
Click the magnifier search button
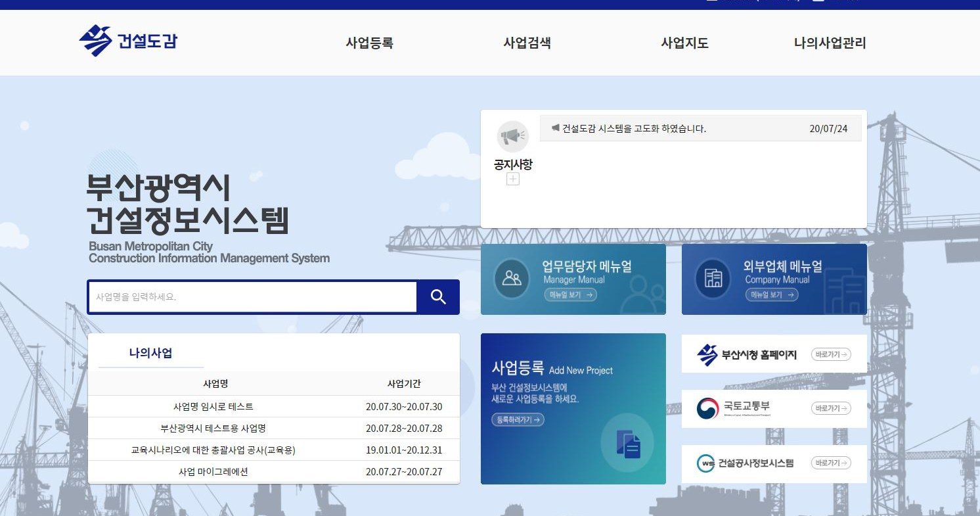pyautogui.click(x=438, y=297)
